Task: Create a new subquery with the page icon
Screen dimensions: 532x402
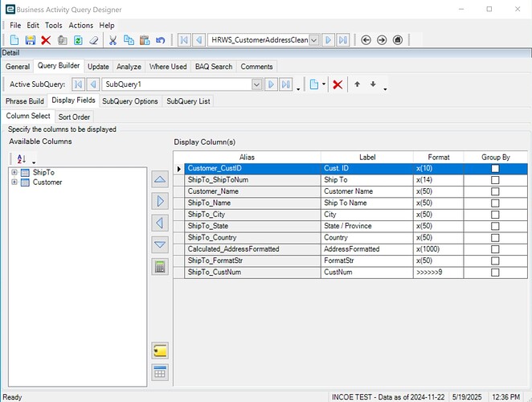Action: 314,84
